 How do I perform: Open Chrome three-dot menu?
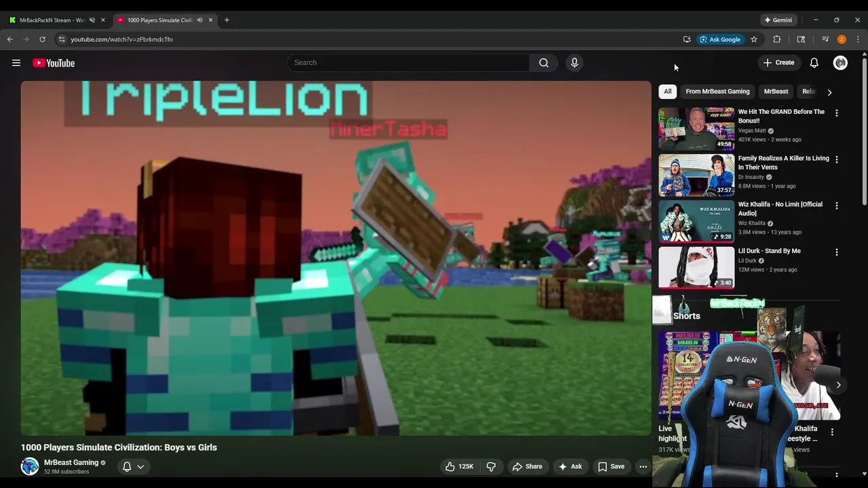coord(858,39)
